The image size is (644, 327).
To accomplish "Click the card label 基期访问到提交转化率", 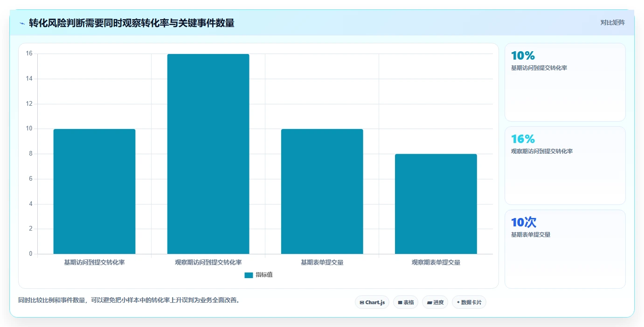I will [539, 68].
